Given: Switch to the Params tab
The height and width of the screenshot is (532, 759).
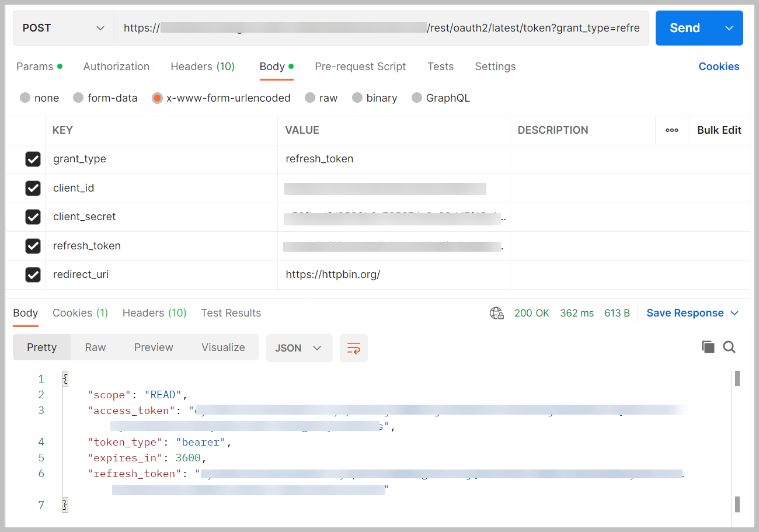Looking at the screenshot, I should 39,67.
